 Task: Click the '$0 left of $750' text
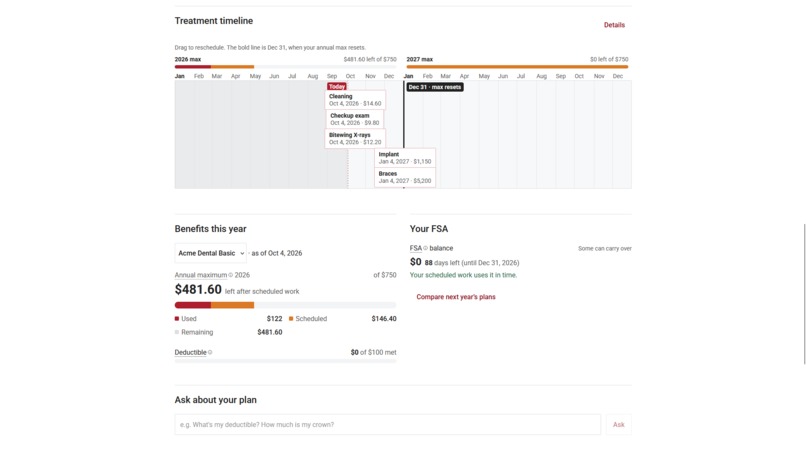(x=609, y=59)
